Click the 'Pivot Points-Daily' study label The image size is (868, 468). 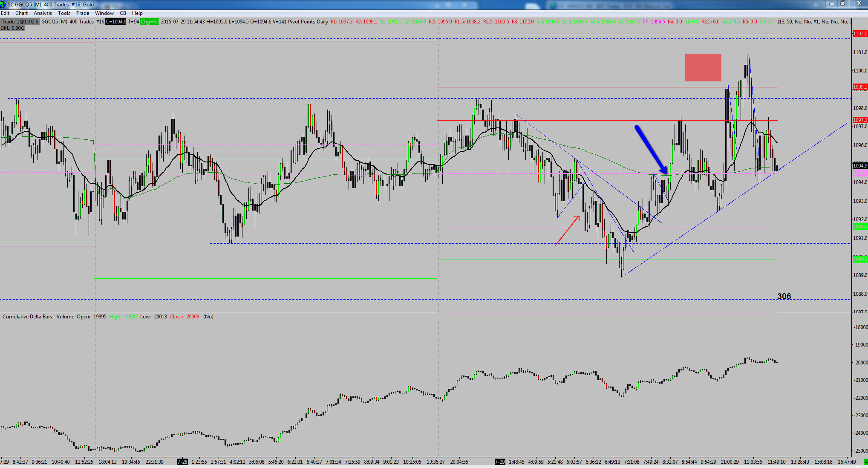click(308, 22)
